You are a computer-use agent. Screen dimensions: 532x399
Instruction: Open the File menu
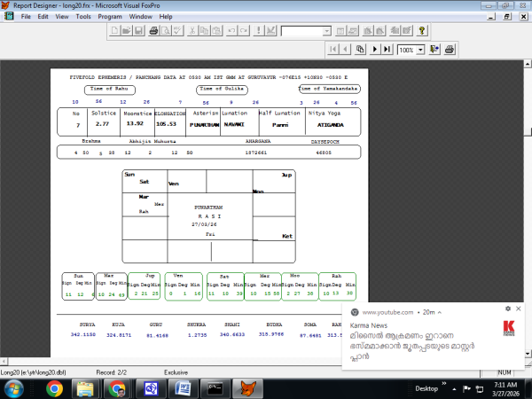point(26,16)
